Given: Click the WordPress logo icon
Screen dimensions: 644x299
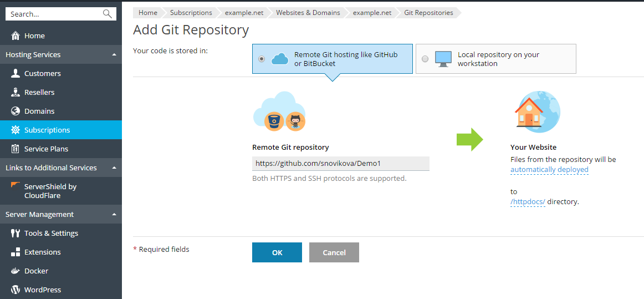Looking at the screenshot, I should [x=16, y=290].
